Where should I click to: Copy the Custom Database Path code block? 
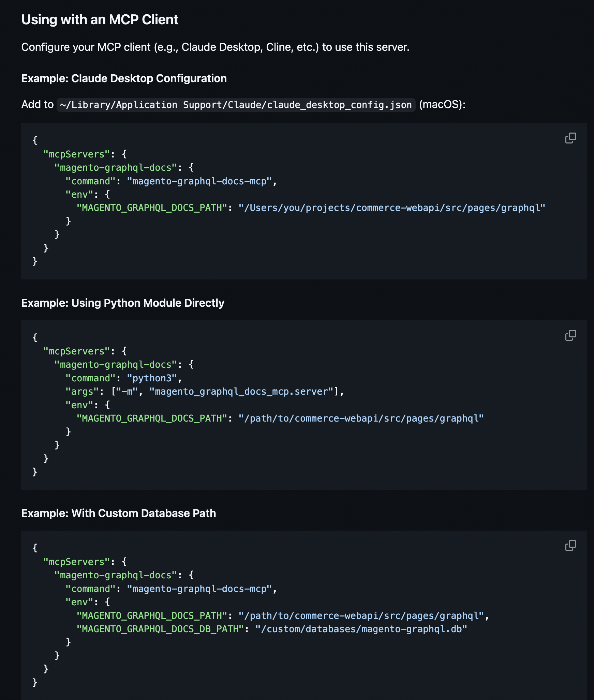(570, 546)
